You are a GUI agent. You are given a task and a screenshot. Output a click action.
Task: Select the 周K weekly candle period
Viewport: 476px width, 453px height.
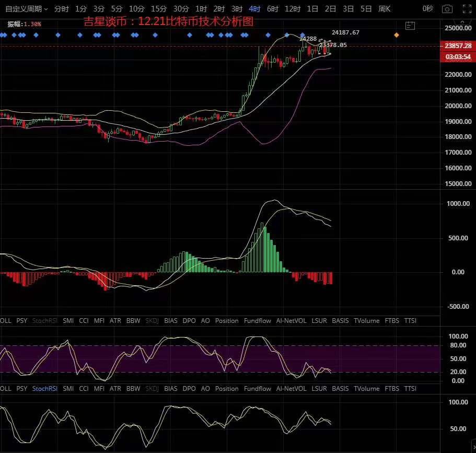click(384, 9)
